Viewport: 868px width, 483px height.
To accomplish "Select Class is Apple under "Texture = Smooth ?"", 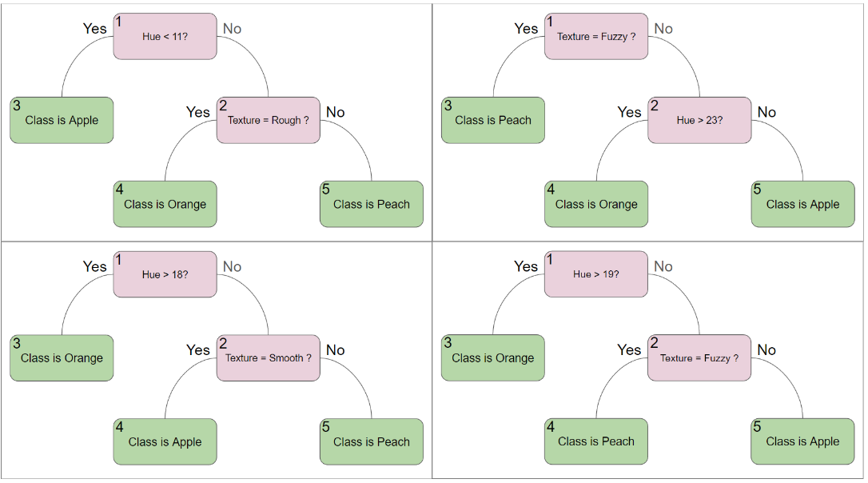I will [x=165, y=441].
